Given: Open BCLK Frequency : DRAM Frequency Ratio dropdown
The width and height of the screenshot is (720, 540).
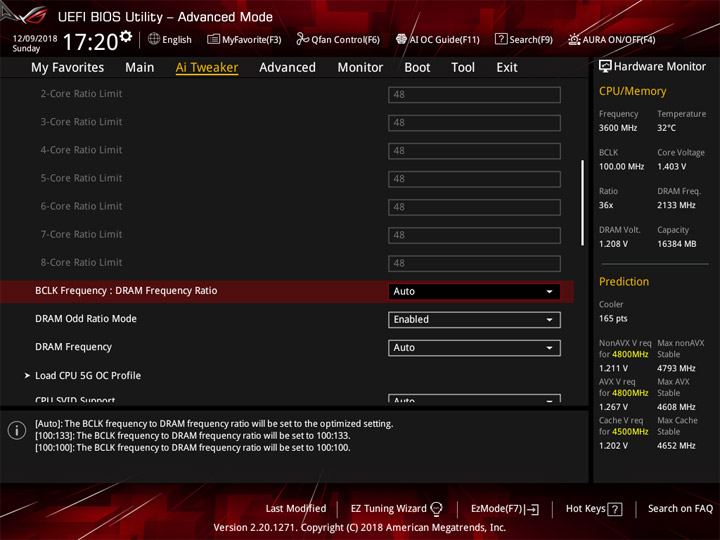Looking at the screenshot, I should [x=474, y=292].
